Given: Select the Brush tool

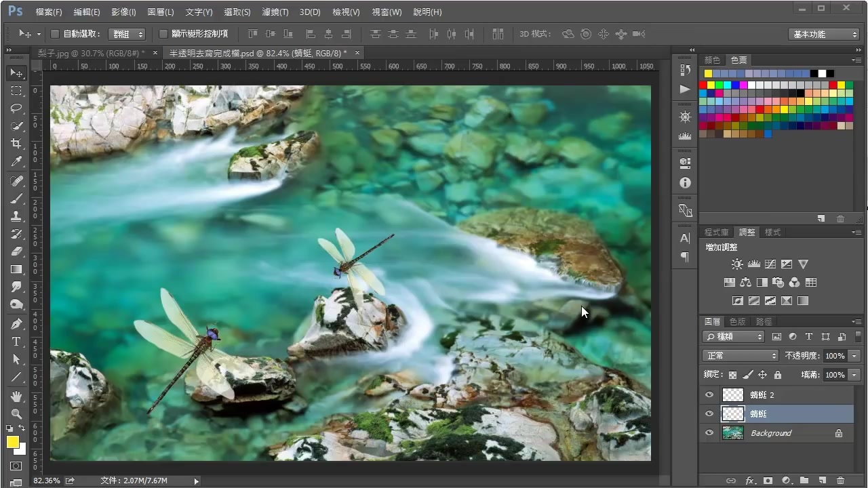Looking at the screenshot, I should [17, 199].
